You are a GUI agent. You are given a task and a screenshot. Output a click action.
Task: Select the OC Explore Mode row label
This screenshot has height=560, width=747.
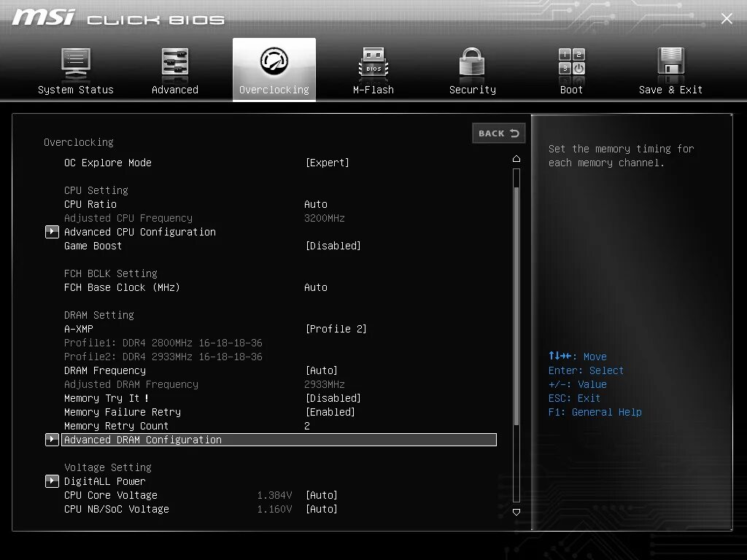(108, 163)
